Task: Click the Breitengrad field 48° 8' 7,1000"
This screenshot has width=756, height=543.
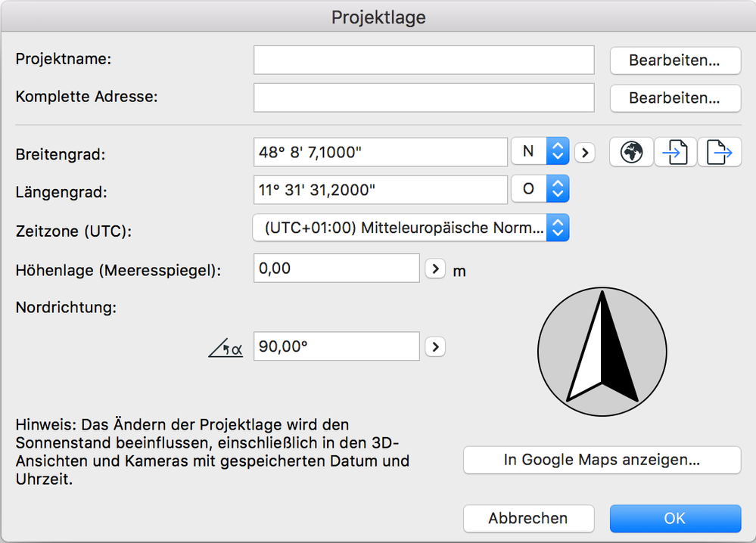Action: coord(381,152)
